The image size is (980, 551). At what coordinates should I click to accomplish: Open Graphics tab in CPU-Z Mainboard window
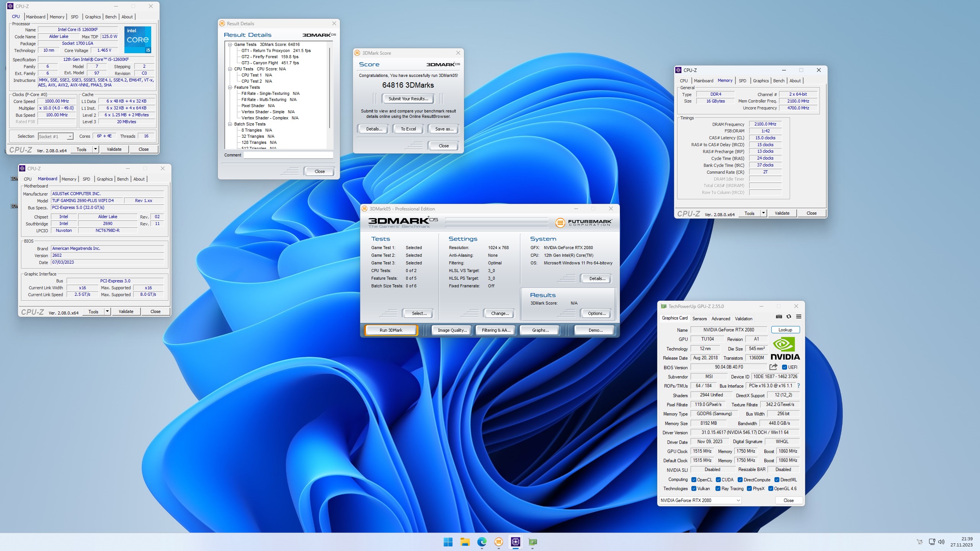tap(105, 179)
